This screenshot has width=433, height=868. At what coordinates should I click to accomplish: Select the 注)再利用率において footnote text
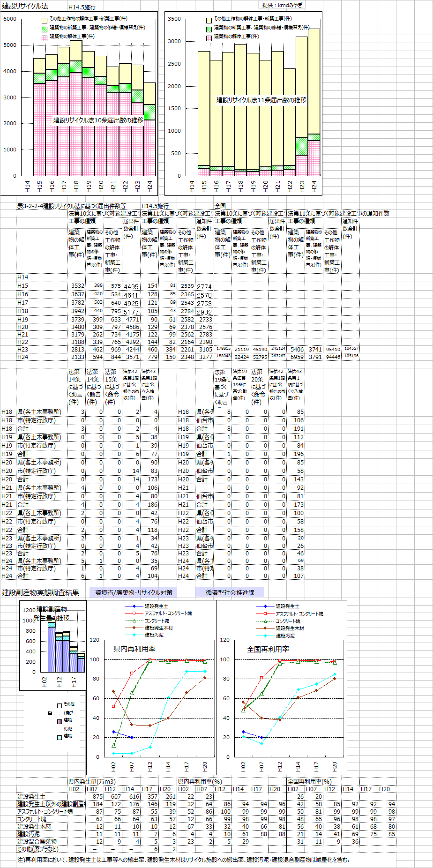[x=184, y=860]
